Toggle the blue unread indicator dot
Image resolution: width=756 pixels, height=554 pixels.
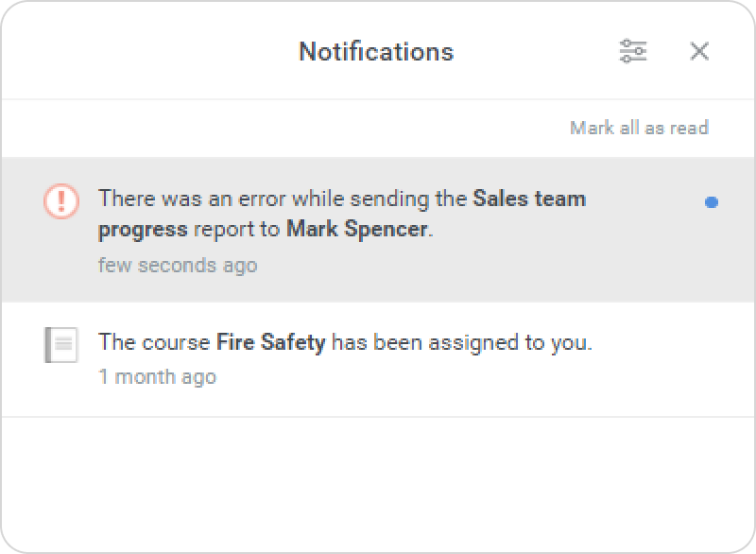[x=712, y=201]
